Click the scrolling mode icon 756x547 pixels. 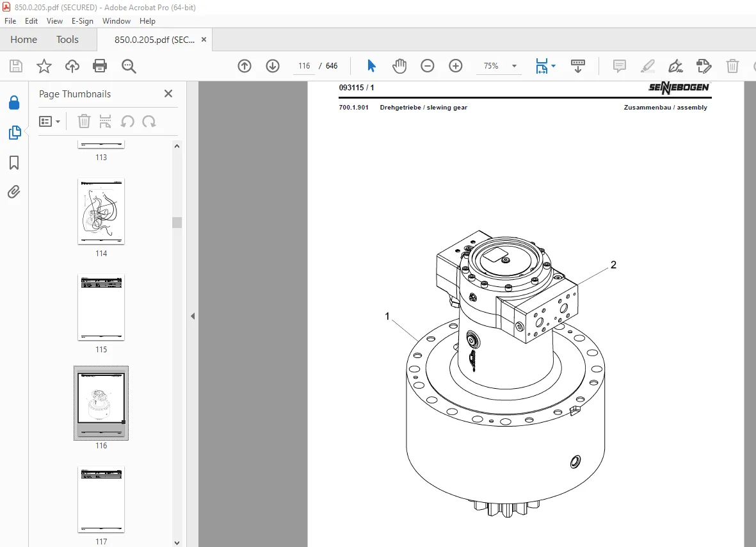577,66
